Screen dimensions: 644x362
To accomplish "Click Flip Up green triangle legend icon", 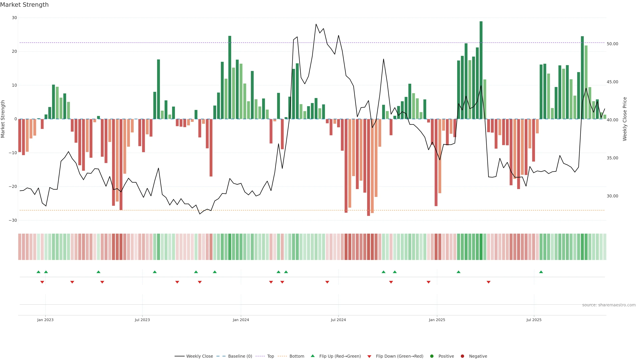I will [x=312, y=356].
